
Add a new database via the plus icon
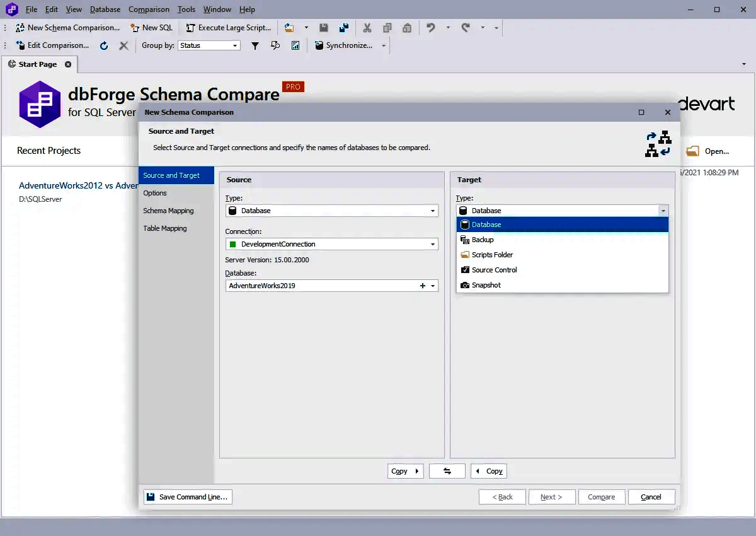423,285
